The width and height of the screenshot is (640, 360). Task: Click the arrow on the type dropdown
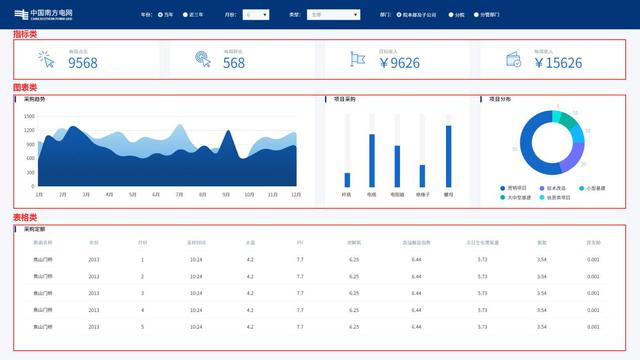click(356, 15)
